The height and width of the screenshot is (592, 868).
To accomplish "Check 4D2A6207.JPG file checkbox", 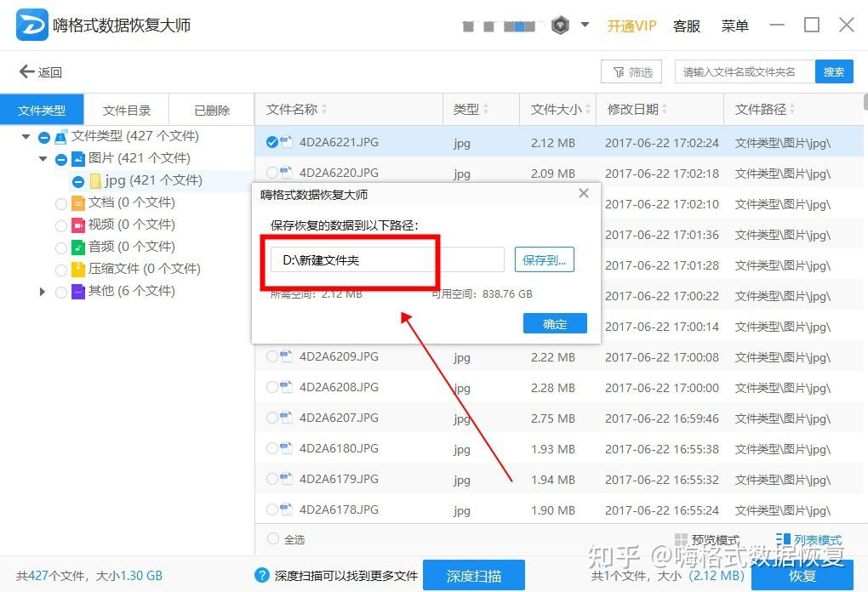I will click(271, 418).
